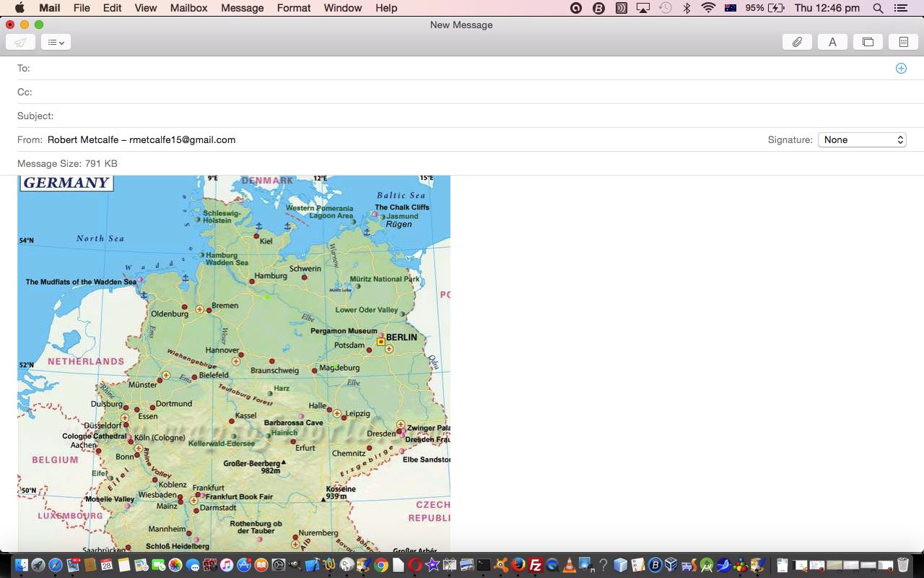This screenshot has height=578, width=924.
Task: Open the Format menu
Action: (x=294, y=8)
